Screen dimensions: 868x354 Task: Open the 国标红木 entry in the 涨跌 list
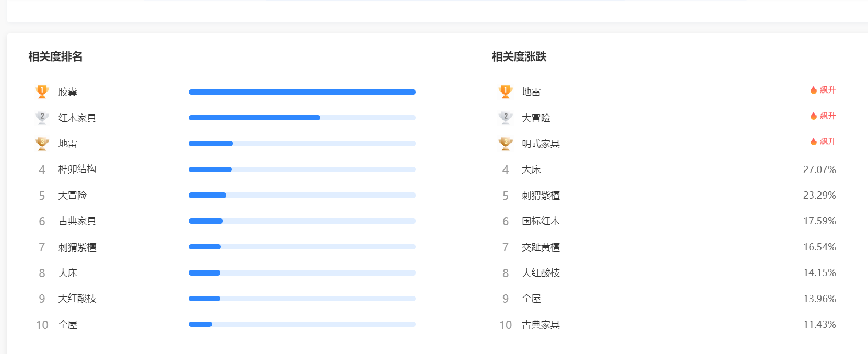541,221
